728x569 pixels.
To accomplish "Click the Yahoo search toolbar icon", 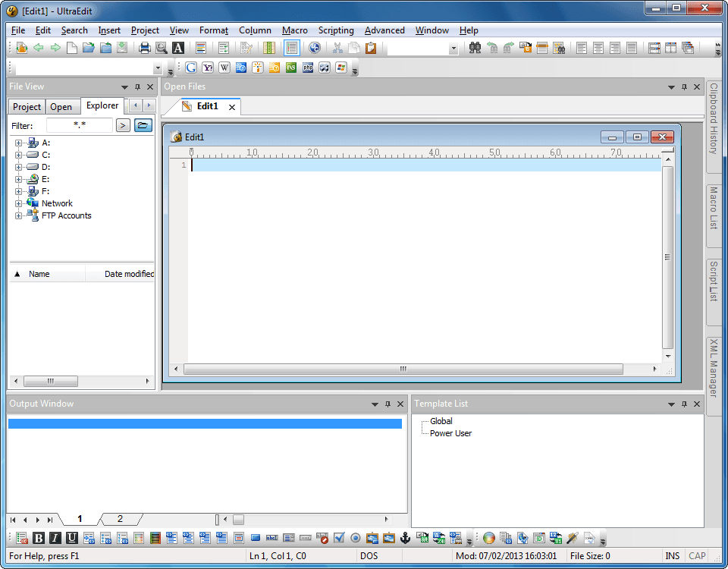I will point(208,68).
